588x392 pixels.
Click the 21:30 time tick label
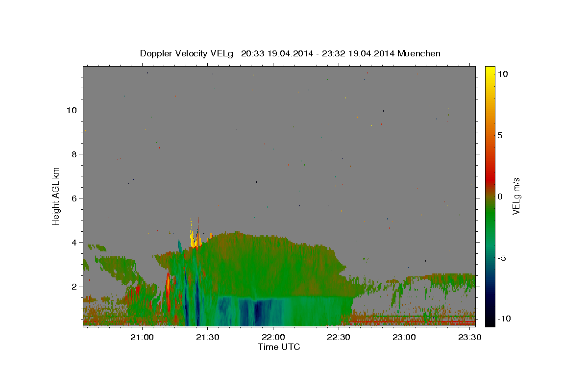(x=207, y=338)
